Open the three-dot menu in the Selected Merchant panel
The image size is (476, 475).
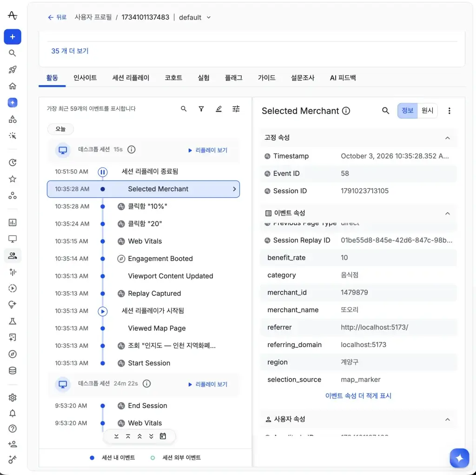[450, 111]
